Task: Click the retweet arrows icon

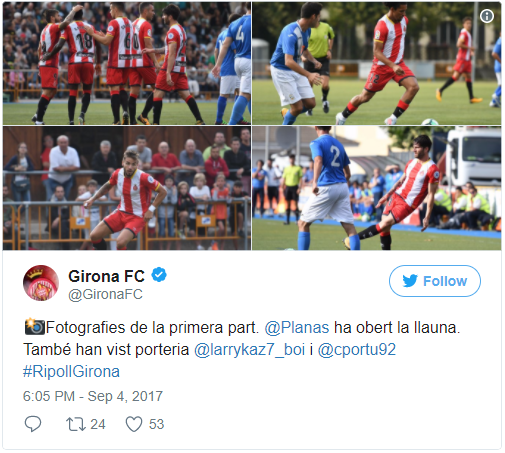Action: 76,424
